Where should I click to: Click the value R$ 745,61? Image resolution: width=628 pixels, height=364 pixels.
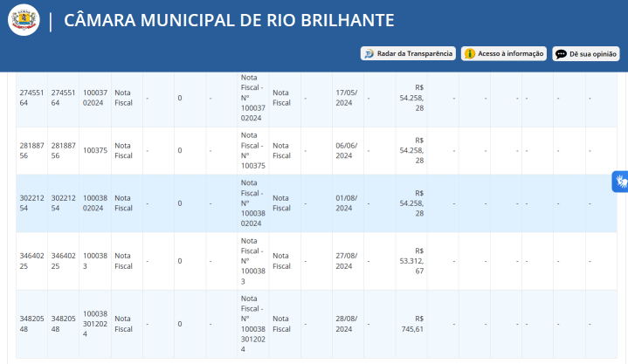pyautogui.click(x=412, y=324)
